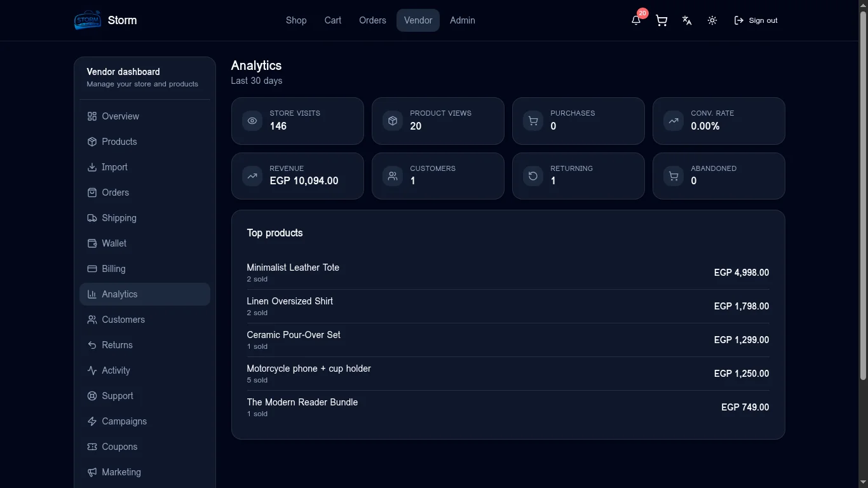
Task: Click the Marketing megaphone icon
Action: coord(92,472)
